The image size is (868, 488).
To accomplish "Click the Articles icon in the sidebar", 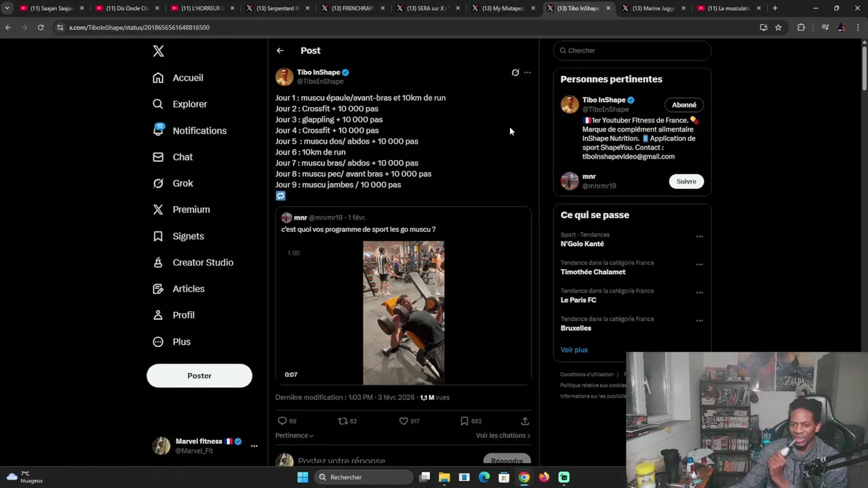I will (158, 289).
